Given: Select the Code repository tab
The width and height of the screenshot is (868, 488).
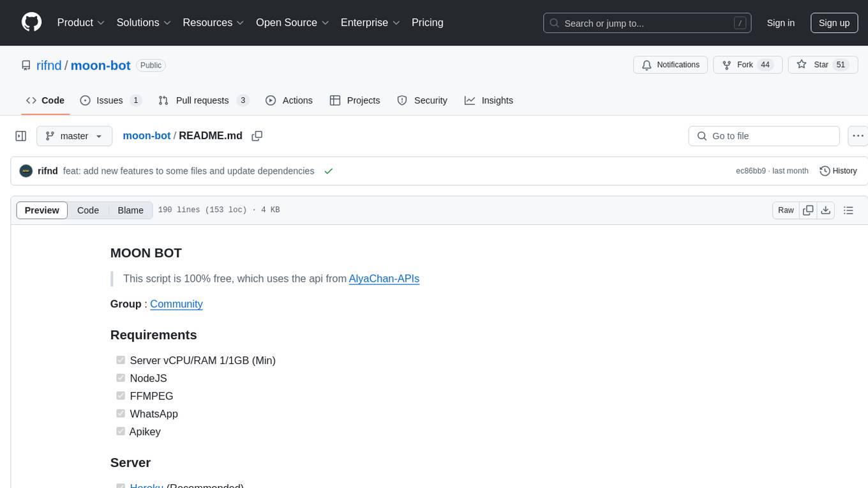Looking at the screenshot, I should coord(45,100).
